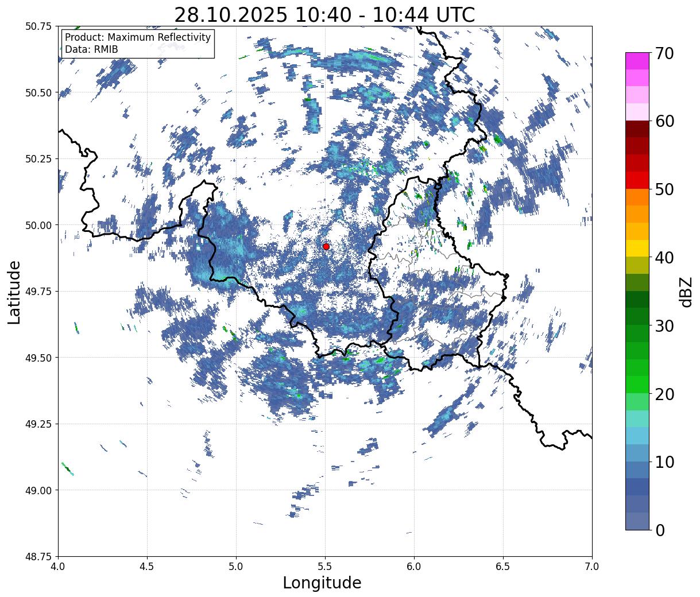
Task: Pick the bright green colorbar segment above 20
Action: pos(637,385)
